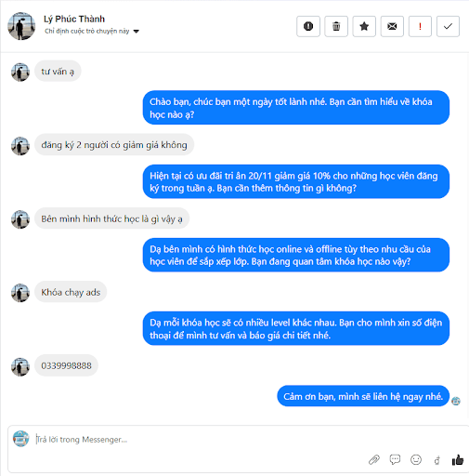Viewport: 469px width, 476px height.
Task: Click the page avatar beside the reply box
Action: tap(20, 439)
